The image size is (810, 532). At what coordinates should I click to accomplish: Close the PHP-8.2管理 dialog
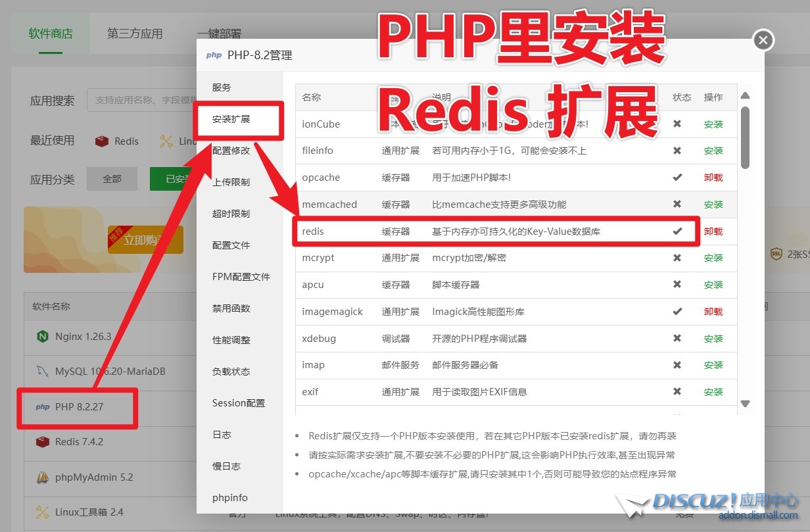point(763,41)
